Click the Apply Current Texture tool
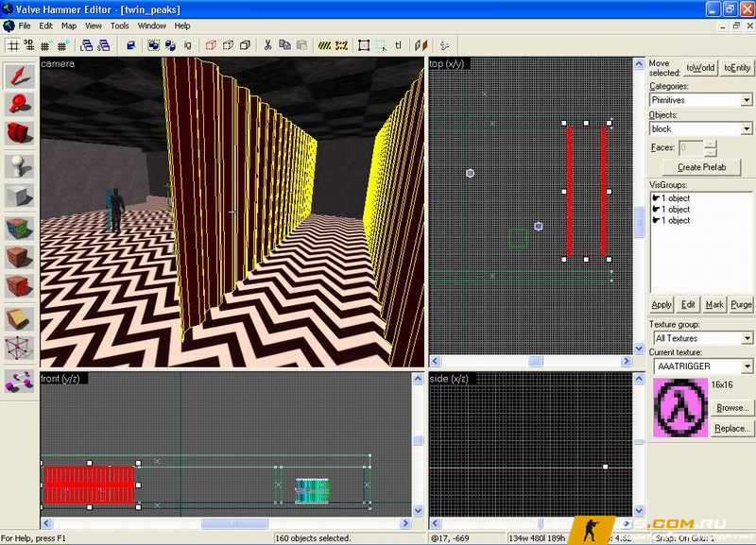The image size is (756, 545). 19,257
